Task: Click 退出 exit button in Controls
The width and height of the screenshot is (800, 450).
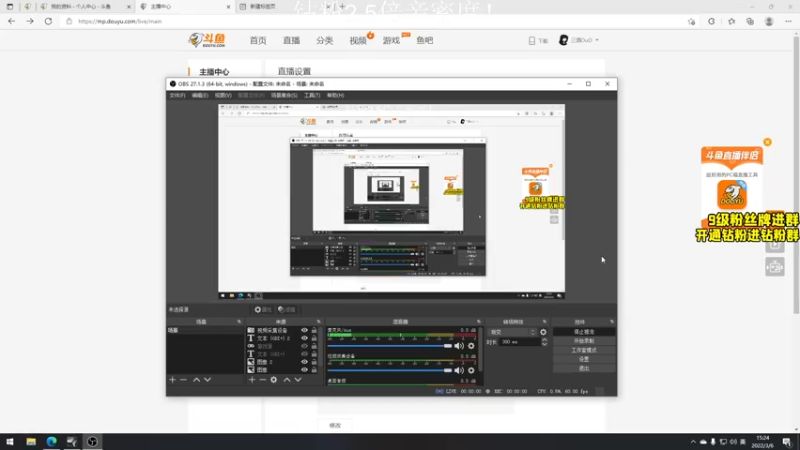Action: point(584,368)
